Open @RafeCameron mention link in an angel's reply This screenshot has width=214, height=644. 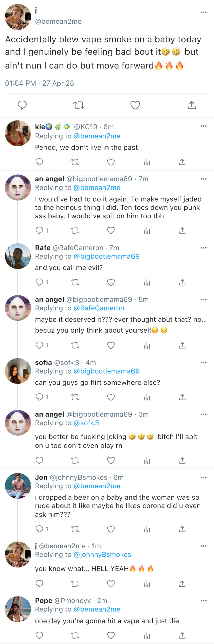tap(99, 308)
